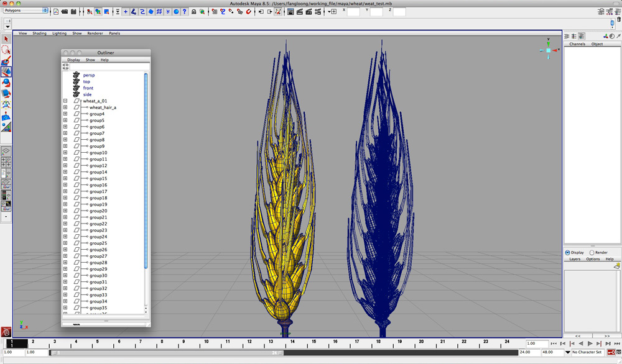Click the snap to grids icon
Image resolution: width=622 pixels, height=364 pixels.
[x=214, y=12]
